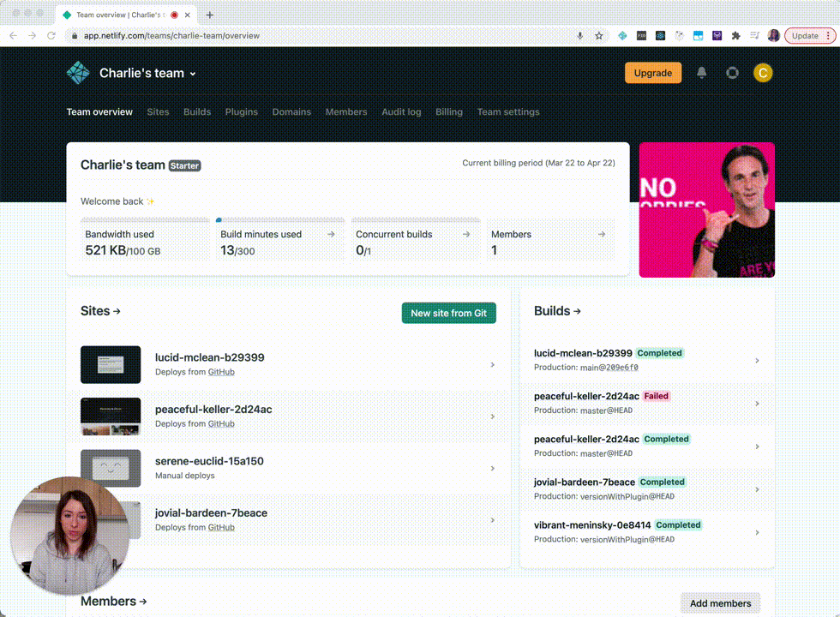Click New site from Git
This screenshot has width=840, height=617.
point(449,314)
